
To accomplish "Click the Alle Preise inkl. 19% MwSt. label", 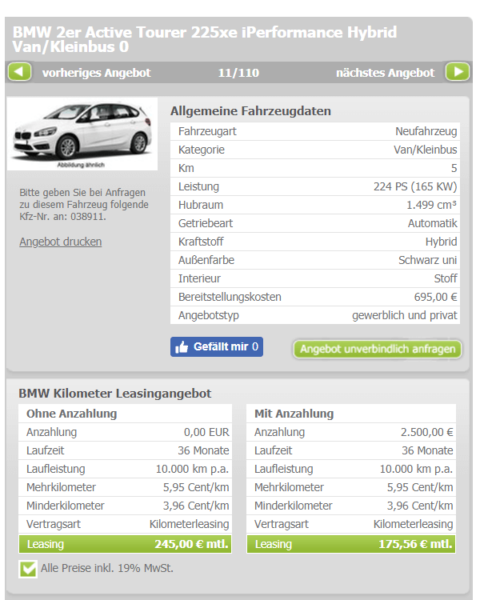I will tap(107, 568).
